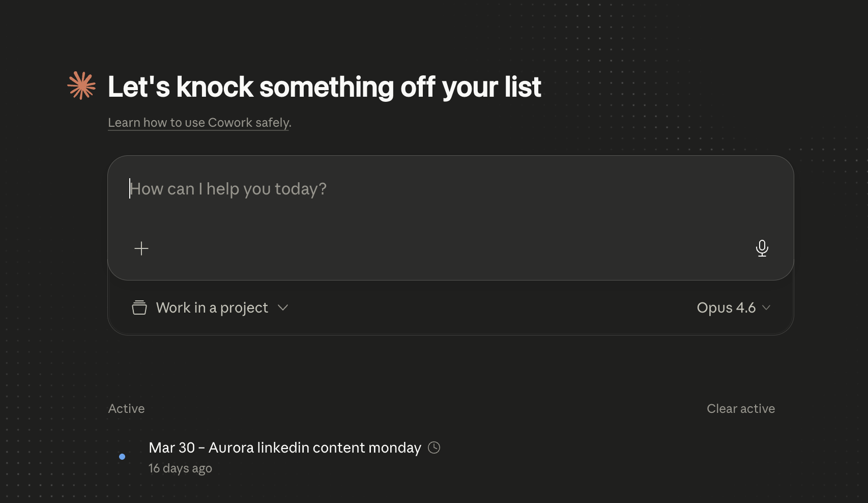Click the Active section header
868x503 pixels.
[126, 408]
